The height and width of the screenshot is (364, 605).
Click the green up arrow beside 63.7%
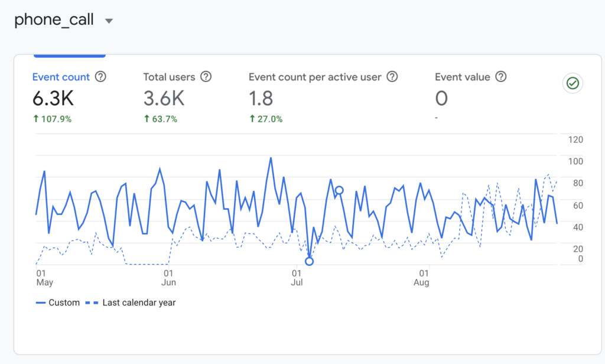(x=147, y=119)
